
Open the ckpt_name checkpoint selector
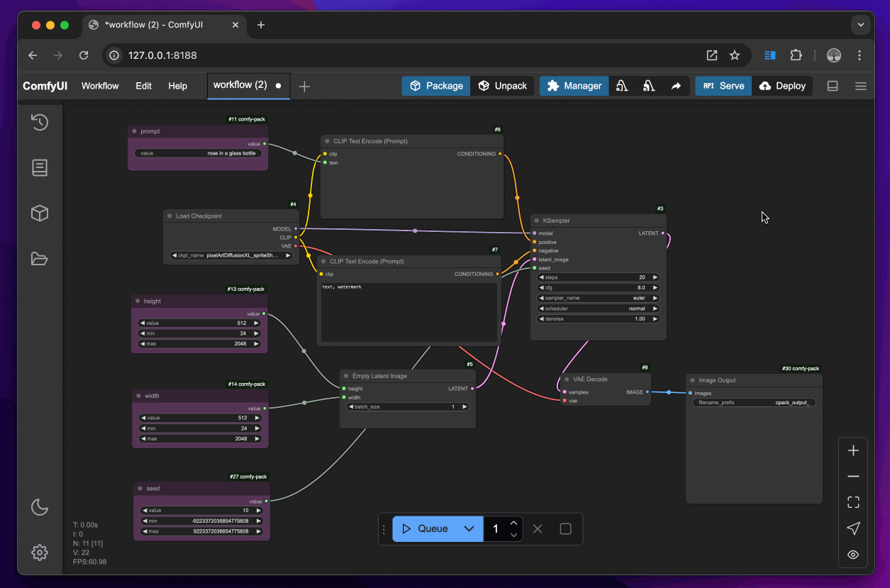coord(231,255)
